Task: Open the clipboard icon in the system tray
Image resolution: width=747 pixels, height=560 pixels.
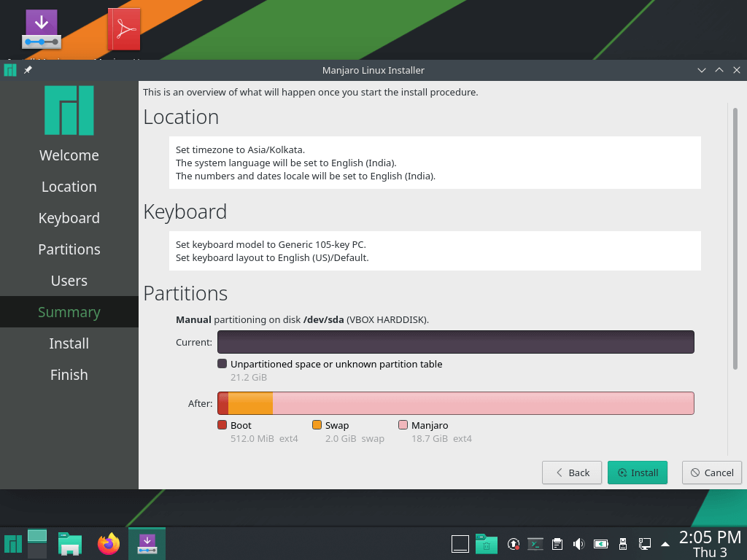Action: click(557, 544)
